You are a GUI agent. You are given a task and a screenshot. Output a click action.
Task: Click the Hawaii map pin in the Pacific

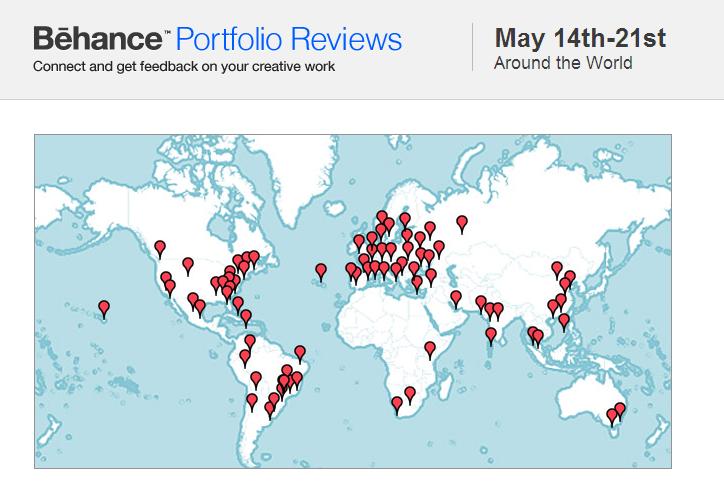coord(104,309)
